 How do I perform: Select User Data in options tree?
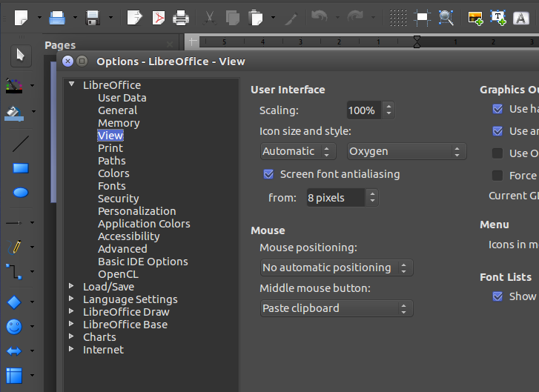click(x=122, y=98)
